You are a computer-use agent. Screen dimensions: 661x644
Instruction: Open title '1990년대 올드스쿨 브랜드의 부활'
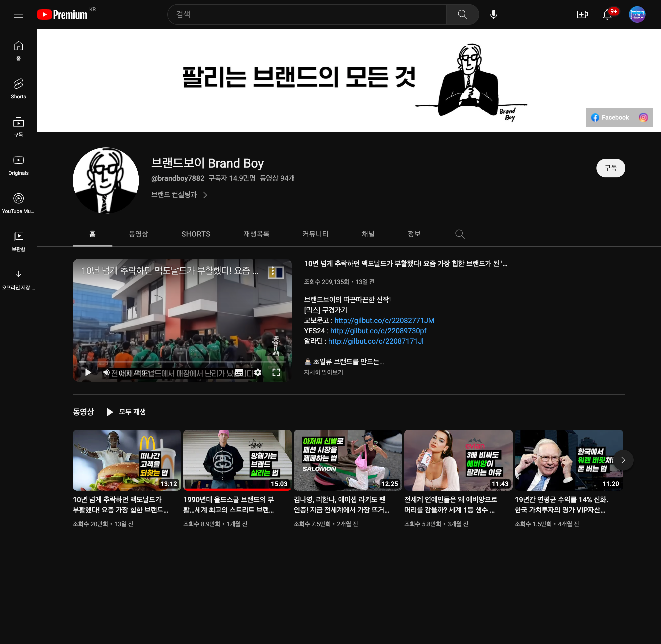tap(229, 505)
